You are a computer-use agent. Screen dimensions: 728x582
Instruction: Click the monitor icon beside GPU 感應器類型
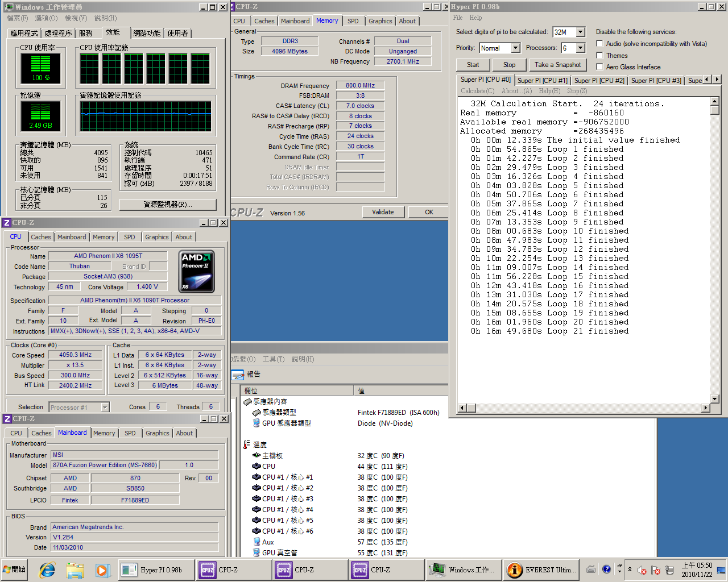pos(257,423)
